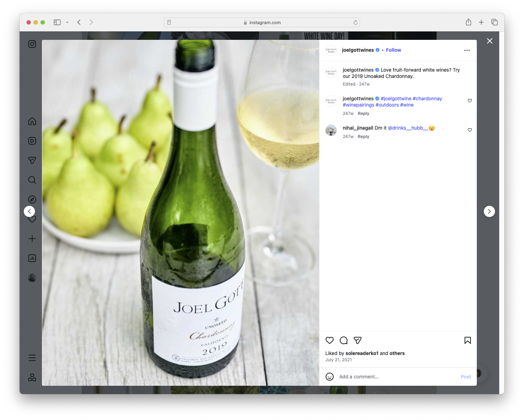The image size is (524, 420).
Task: Go back in Safari
Action: [x=79, y=22]
